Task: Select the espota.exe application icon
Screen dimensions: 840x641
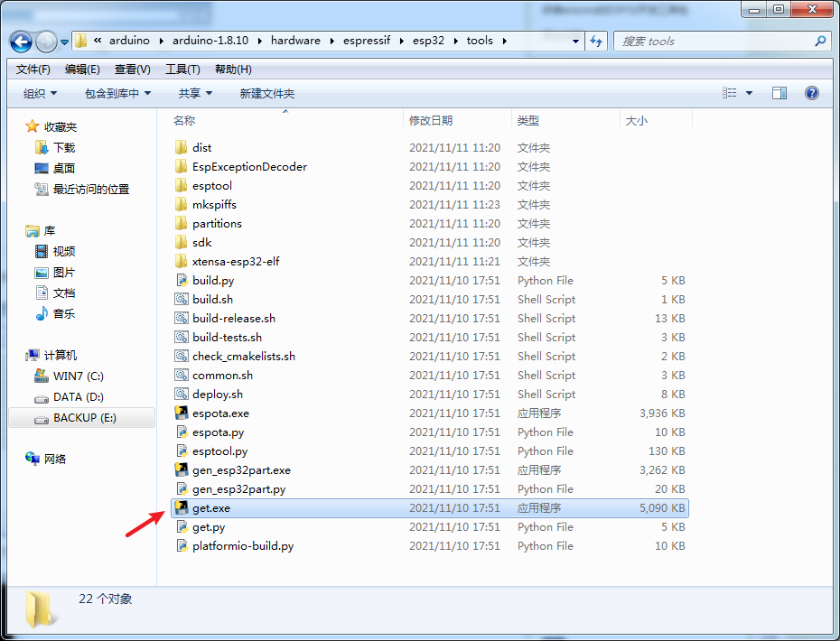Action: click(182, 413)
